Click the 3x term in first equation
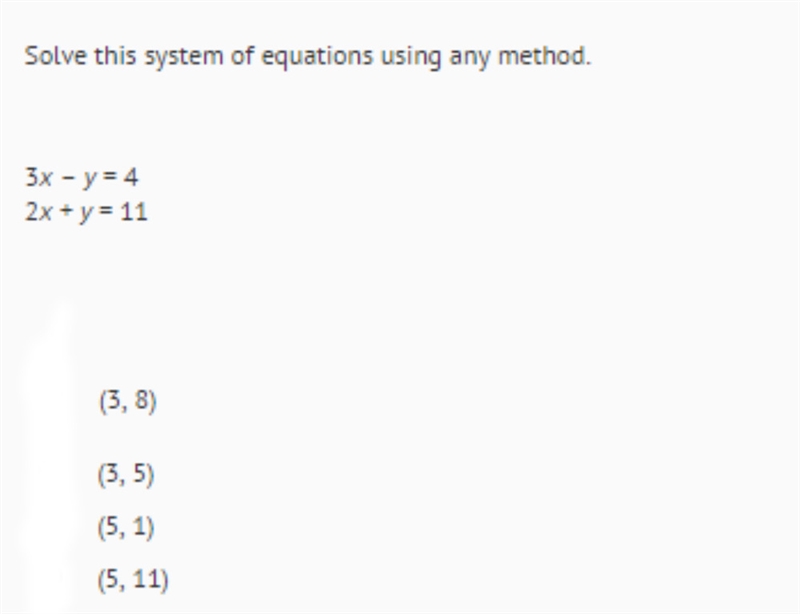 pyautogui.click(x=39, y=178)
